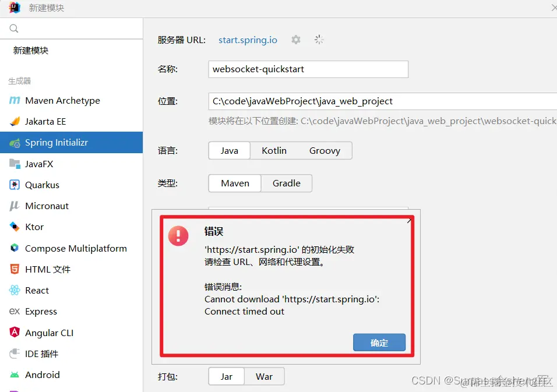Choose Java language option

pyautogui.click(x=230, y=150)
